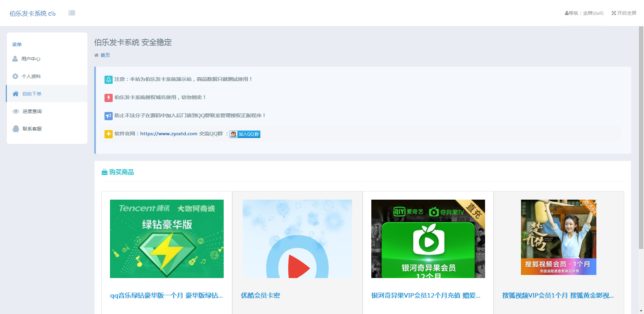Click the lightning icon in the second notice
The image size is (644, 314).
(109, 98)
